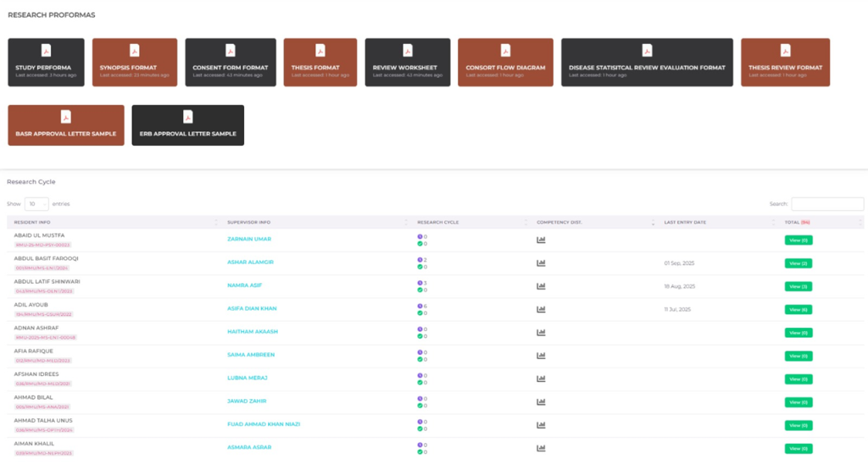Screen dimensions: 868x470
Task: Open the Consort Flow Diagram PDF card
Action: (505, 62)
